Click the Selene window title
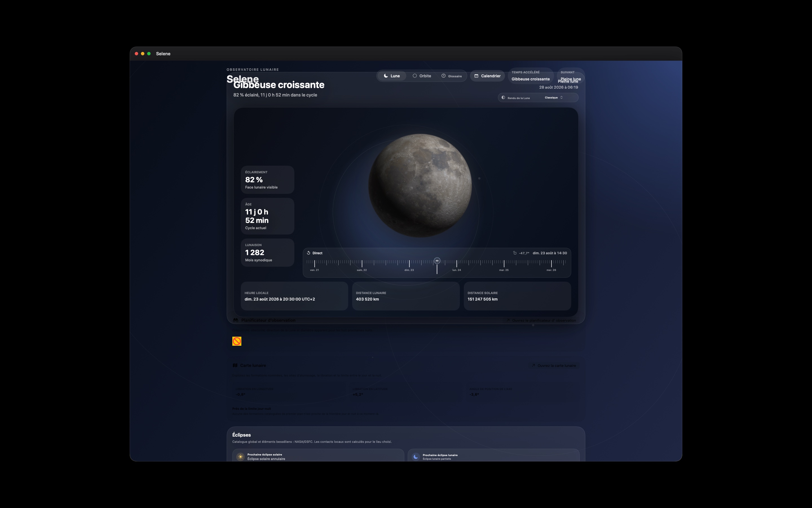This screenshot has height=508, width=812. click(163, 54)
